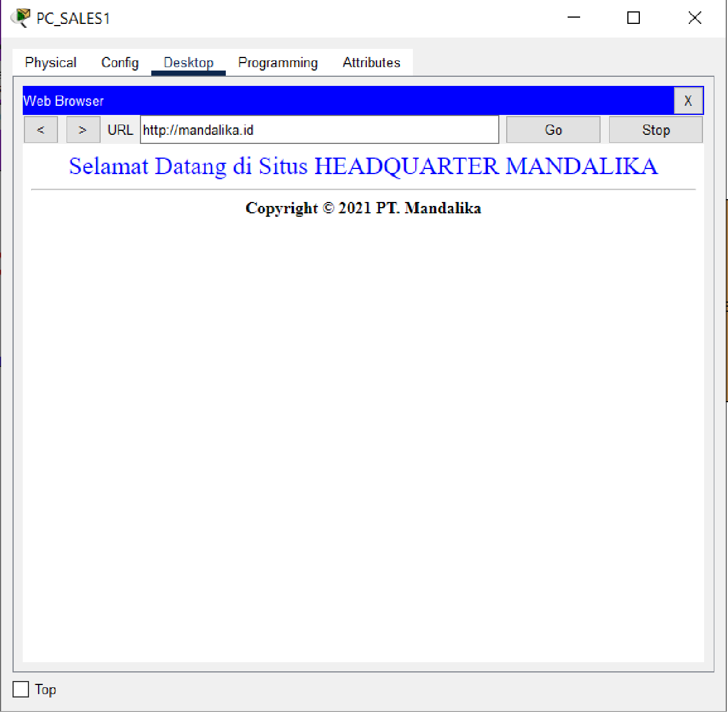Viewport: 728px width, 714px height.
Task: Click the Selamat Datang welcome heading
Action: coord(363,166)
